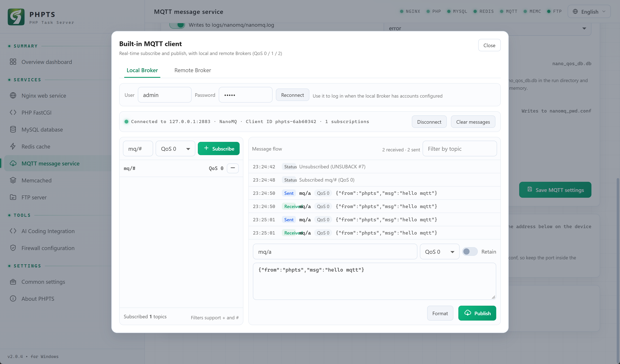
Task: Close the Built-in MQTT client dialog
Action: [489, 45]
